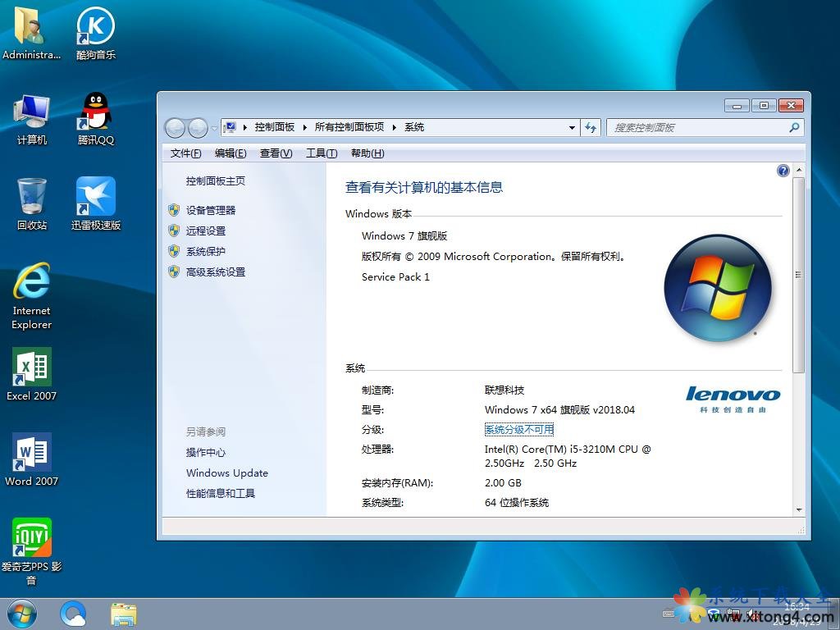Viewport: 840px width, 630px height.
Task: Click the scrollbar up arrow
Action: [x=799, y=170]
